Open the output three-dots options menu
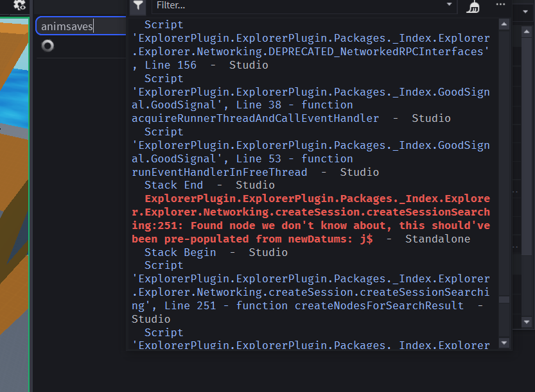 pyautogui.click(x=500, y=4)
